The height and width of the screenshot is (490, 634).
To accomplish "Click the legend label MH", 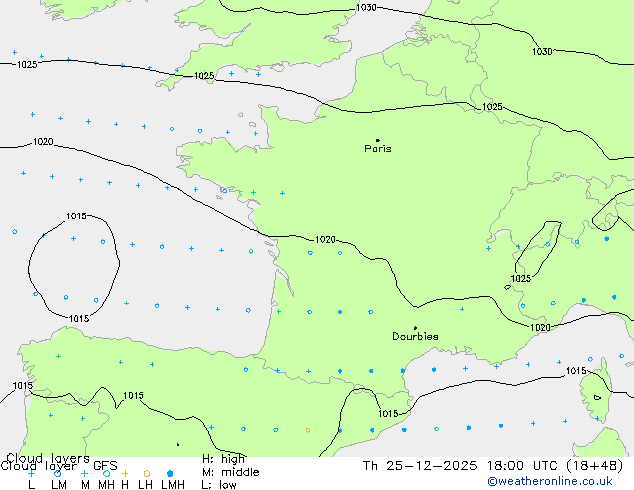I will pyautogui.click(x=106, y=484).
